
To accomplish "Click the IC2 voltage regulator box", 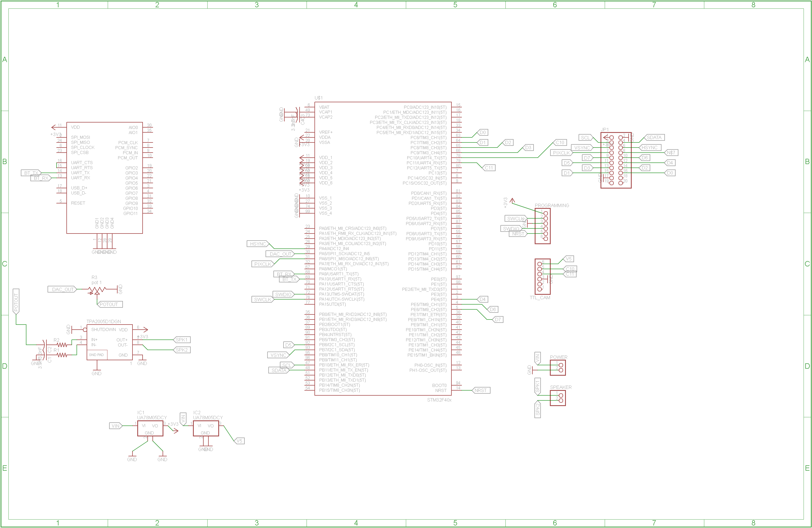I will (206, 429).
